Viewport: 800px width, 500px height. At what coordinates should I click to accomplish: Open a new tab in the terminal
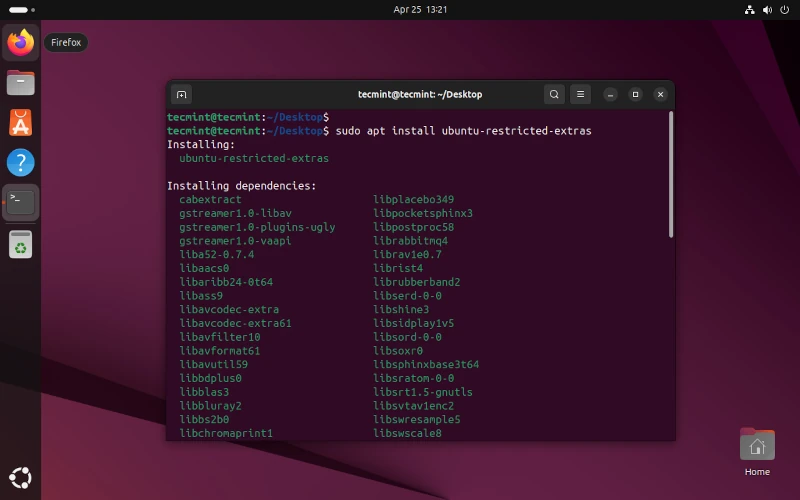[x=182, y=95]
